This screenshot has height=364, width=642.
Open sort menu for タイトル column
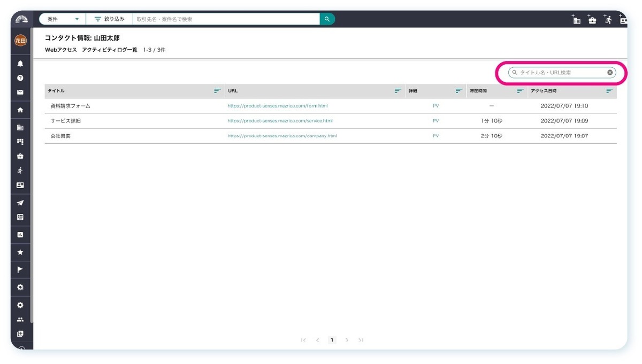(217, 91)
